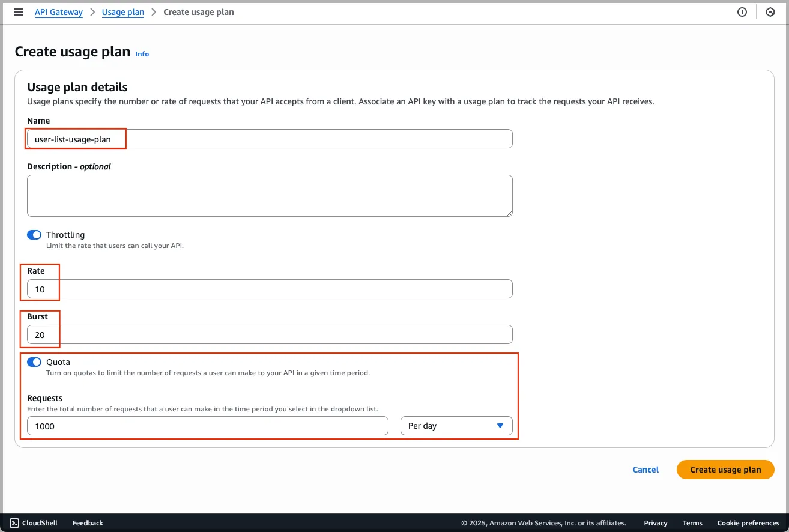Click the Name input field
Viewport: 789px width, 532px height.
pyautogui.click(x=270, y=139)
